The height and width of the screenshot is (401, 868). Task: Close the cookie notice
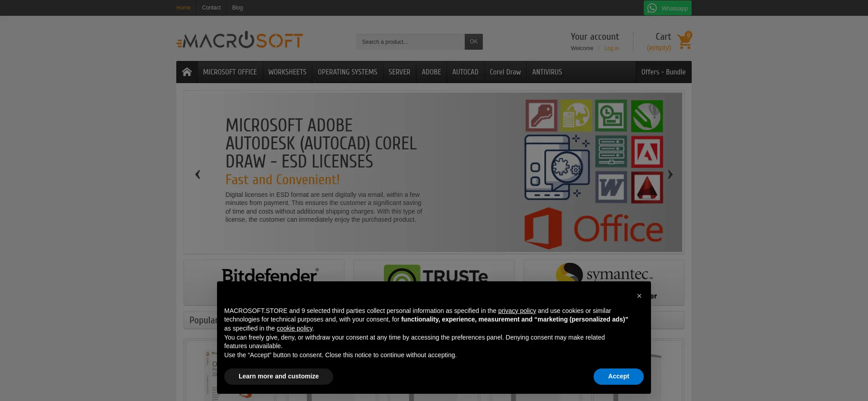tap(639, 296)
